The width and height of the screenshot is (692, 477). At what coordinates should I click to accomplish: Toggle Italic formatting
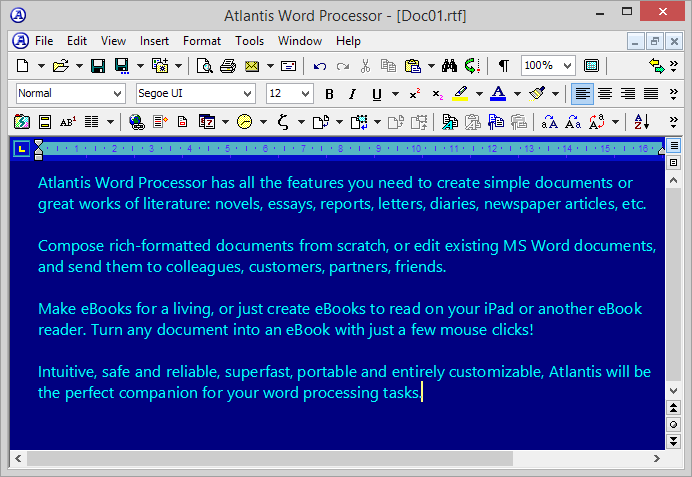coord(353,94)
